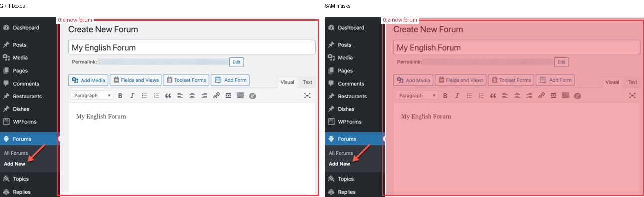Click forum title field in SAM masks panel
The height and width of the screenshot is (197, 644).
pos(516,47)
